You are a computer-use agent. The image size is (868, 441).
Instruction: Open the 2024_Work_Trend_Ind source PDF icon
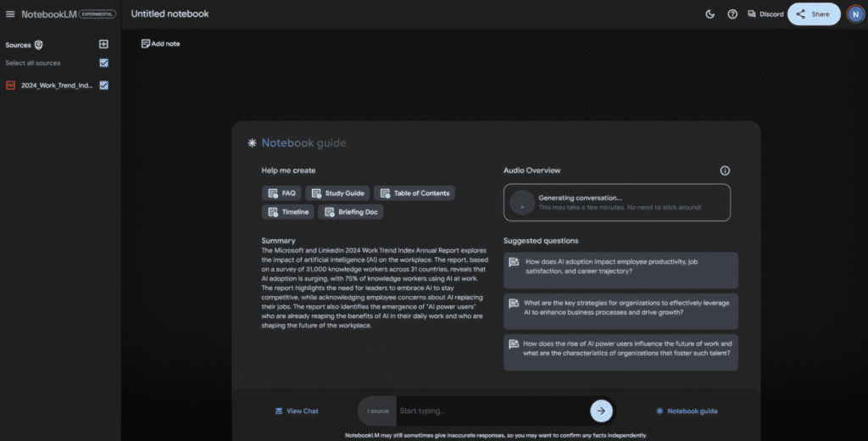tap(10, 86)
